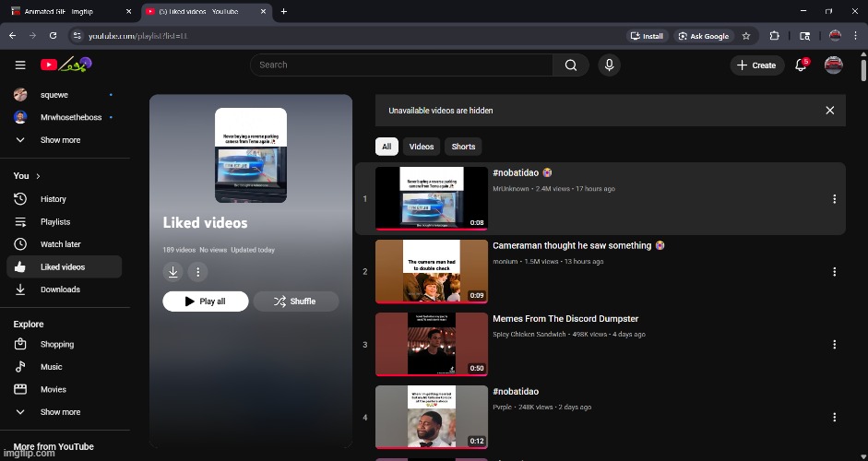868x461 pixels.
Task: Click into the YouTube search field
Action: coord(401,65)
